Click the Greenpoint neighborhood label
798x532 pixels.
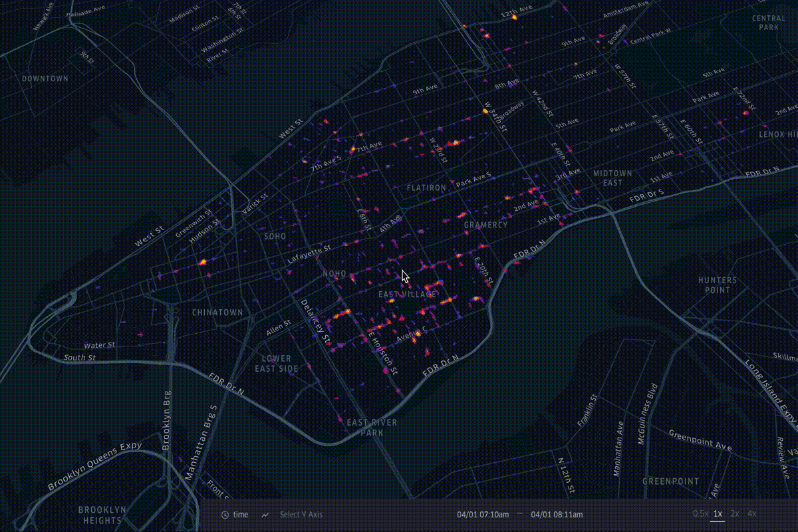(670, 481)
